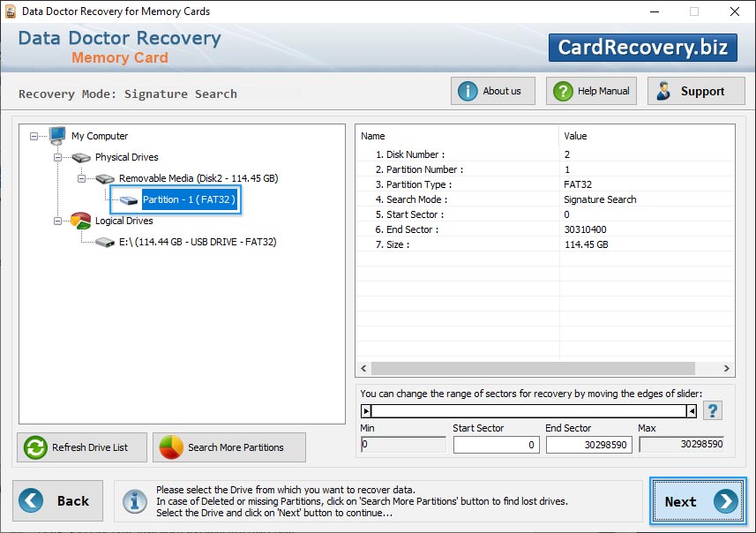Close the Data Doctor Recovery window
Image resolution: width=756 pixels, height=533 pixels.
(734, 11)
